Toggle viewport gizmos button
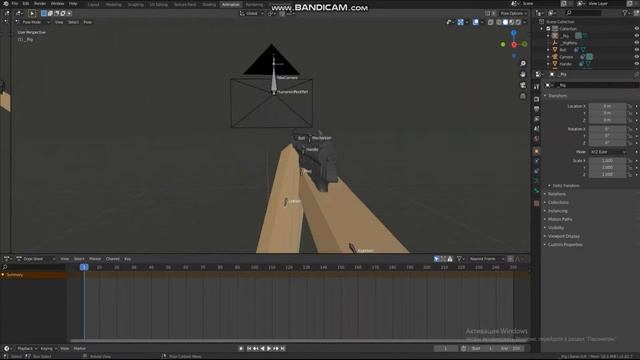The width and height of the screenshot is (640, 360). [460, 22]
